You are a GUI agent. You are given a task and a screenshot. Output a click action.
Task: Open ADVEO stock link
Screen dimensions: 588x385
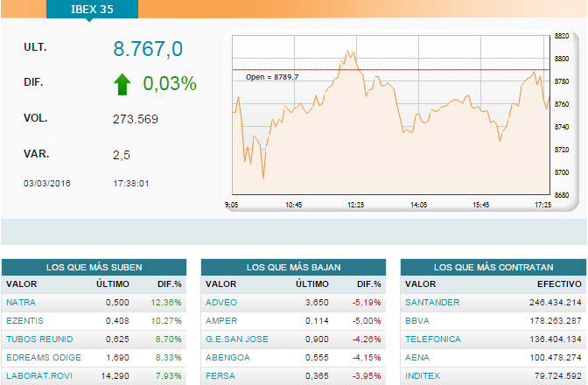[221, 302]
